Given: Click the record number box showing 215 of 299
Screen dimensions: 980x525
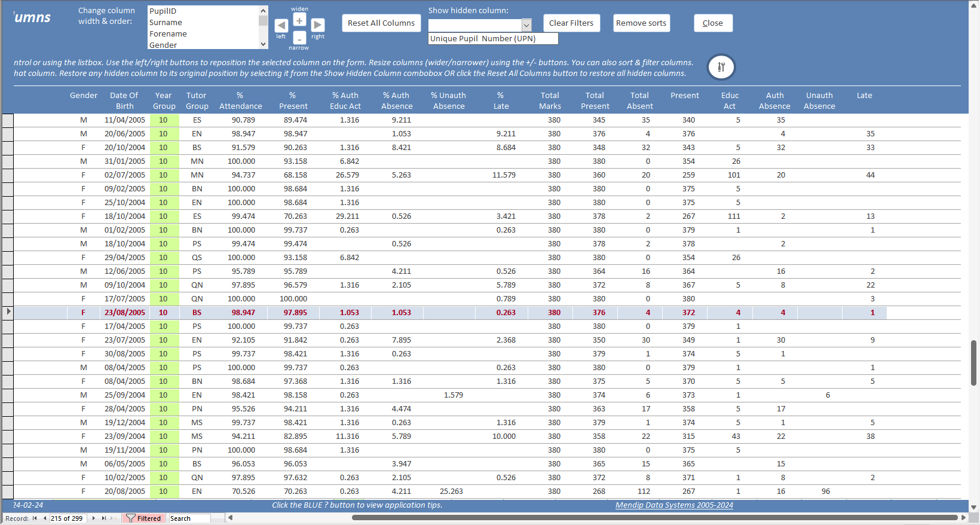Looking at the screenshot, I should coord(68,518).
